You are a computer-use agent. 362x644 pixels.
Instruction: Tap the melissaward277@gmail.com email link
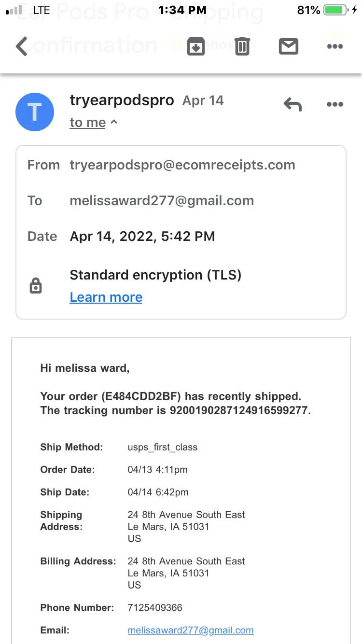[191, 630]
